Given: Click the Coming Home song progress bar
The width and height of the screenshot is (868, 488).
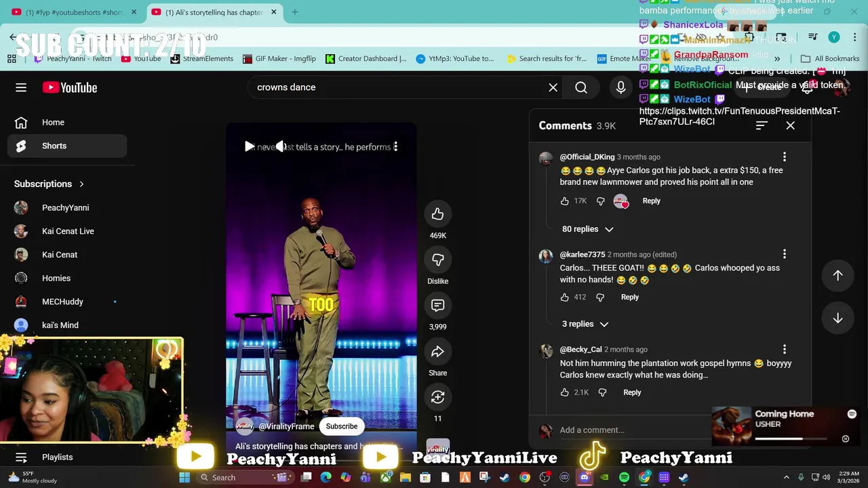Looking at the screenshot, I should 791,439.
